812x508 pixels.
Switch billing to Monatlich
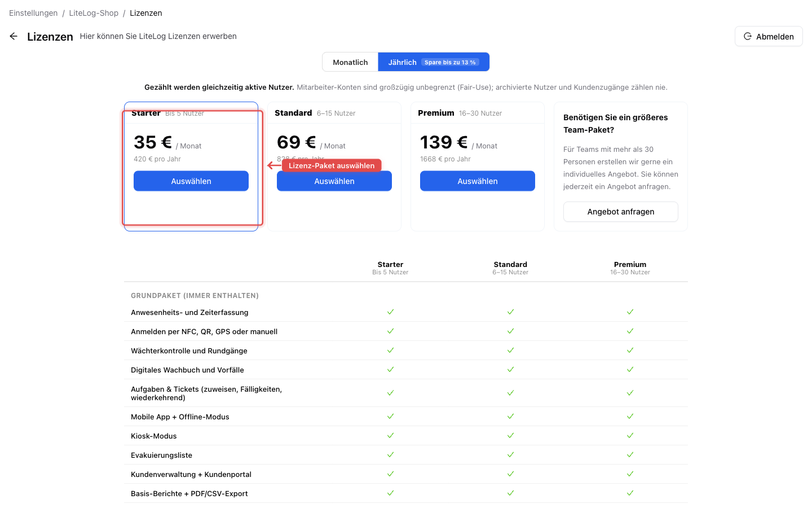tap(350, 62)
